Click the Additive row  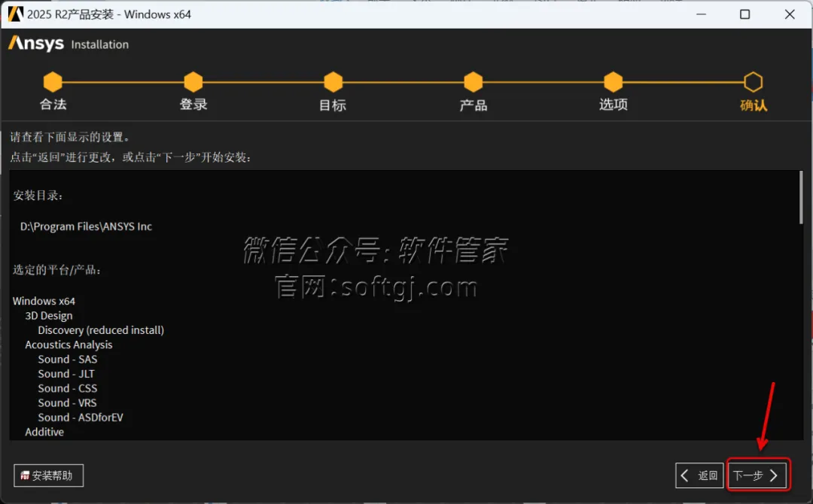(x=44, y=432)
